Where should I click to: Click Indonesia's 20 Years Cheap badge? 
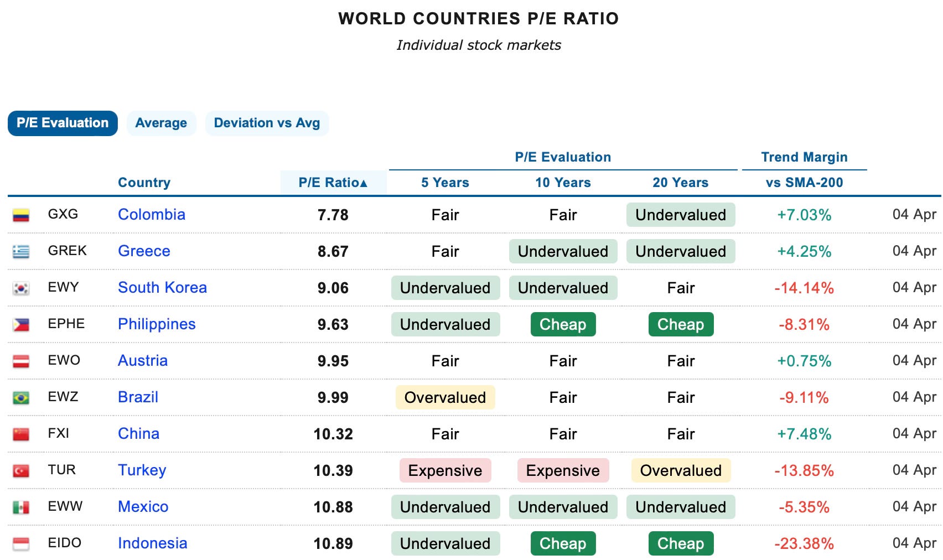[681, 543]
